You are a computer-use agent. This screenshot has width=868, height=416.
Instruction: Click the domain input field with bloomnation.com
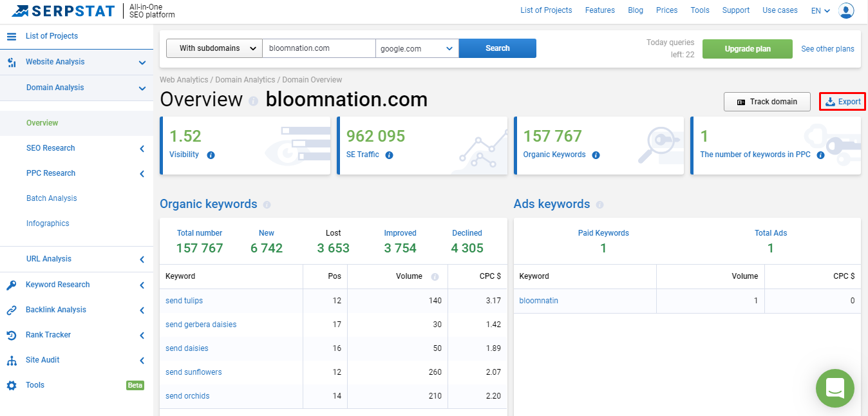(319, 48)
